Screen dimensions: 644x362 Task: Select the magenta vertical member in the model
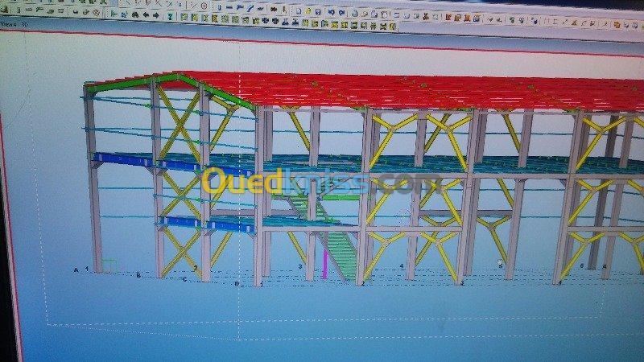click(325, 264)
